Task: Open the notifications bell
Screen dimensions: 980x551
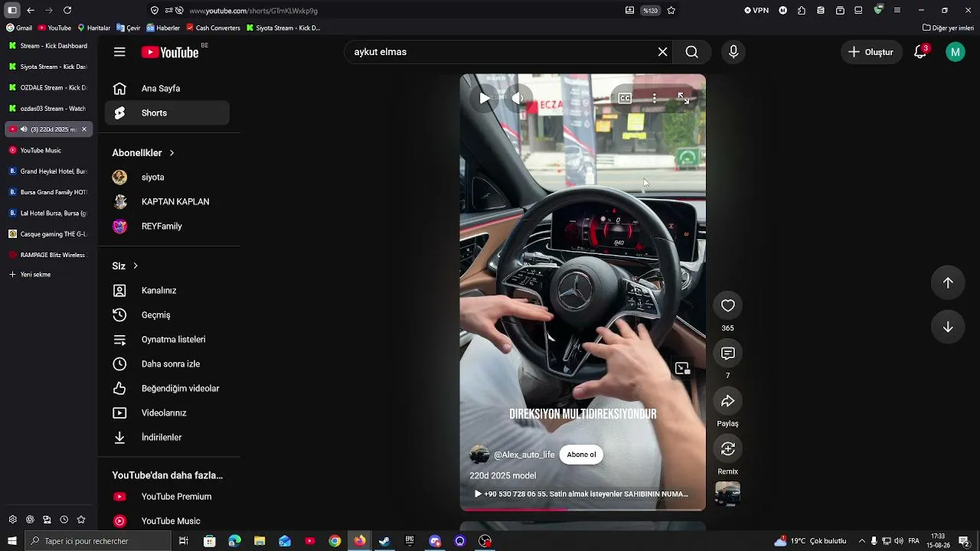Action: click(x=920, y=52)
